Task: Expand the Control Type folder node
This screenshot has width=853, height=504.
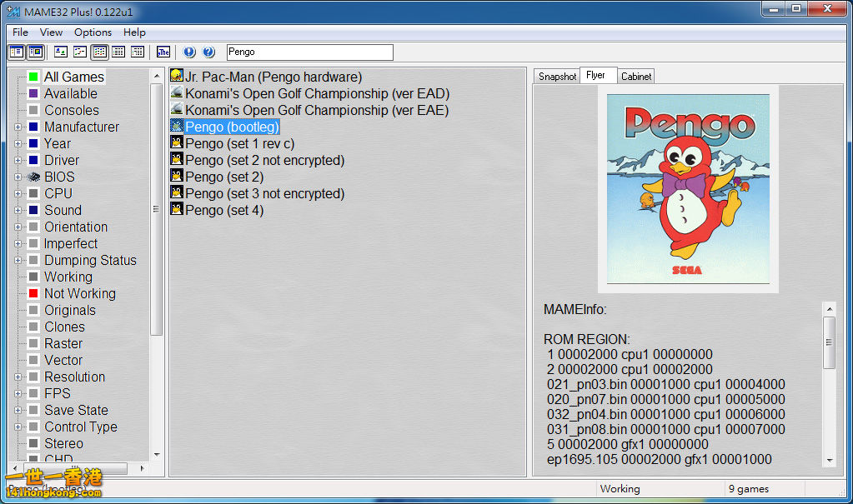Action: click(x=18, y=427)
